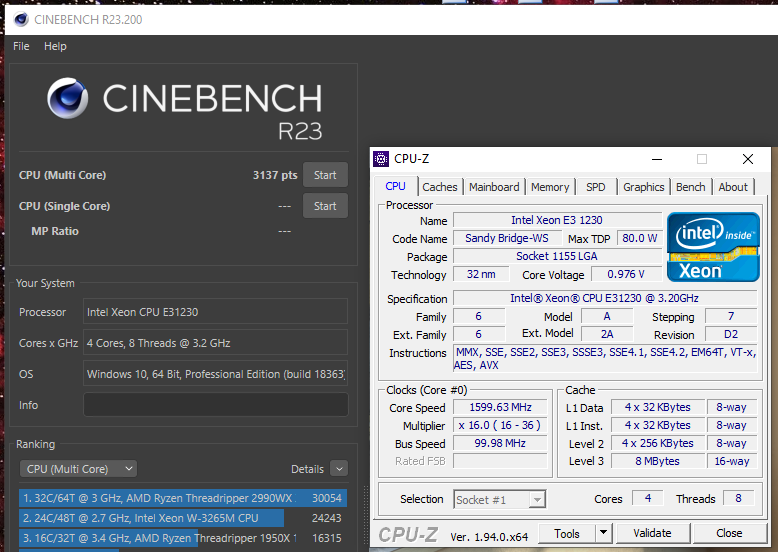Click the processor name Intel Xeon E3 1230
Viewport: 778px width, 552px height.
[x=557, y=220]
